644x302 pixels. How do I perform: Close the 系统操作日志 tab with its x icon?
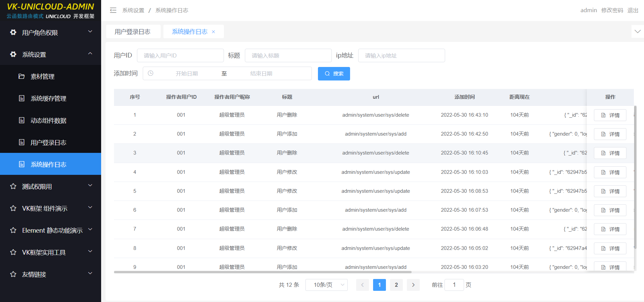pos(213,32)
